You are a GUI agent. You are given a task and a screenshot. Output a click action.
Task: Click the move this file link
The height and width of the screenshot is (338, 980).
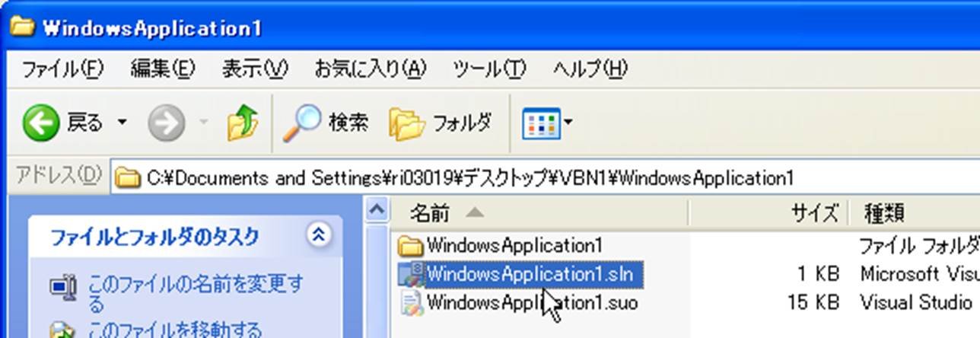click(175, 330)
